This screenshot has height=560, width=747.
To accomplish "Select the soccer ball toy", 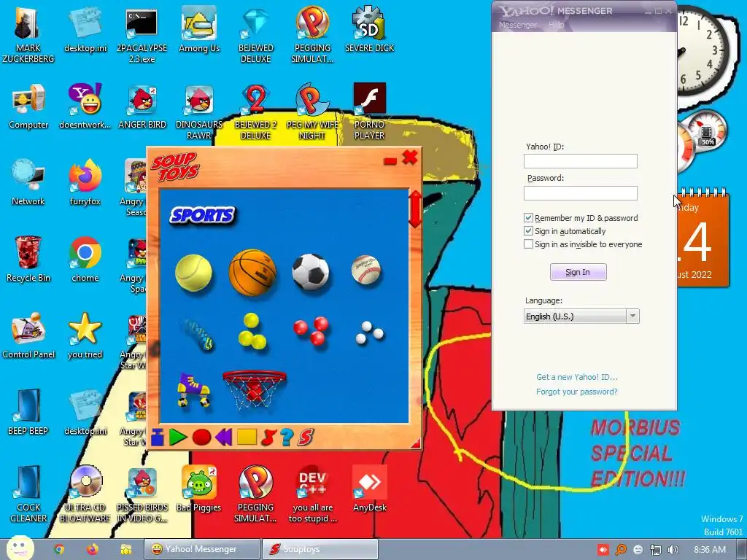I will [311, 272].
